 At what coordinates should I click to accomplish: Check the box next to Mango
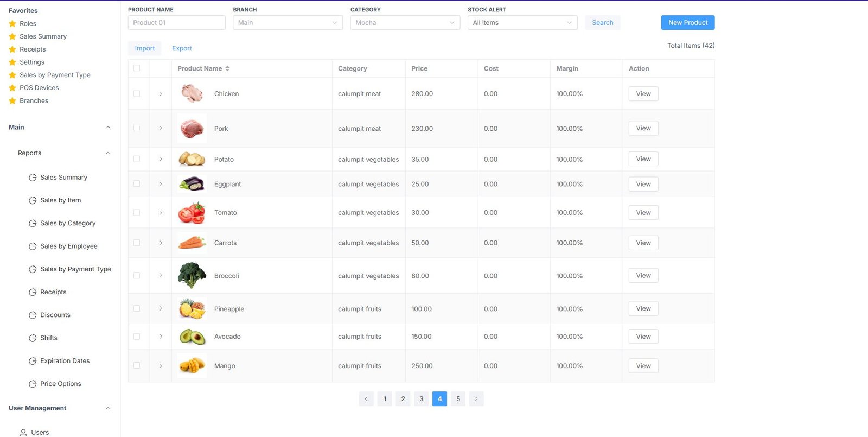[137, 366]
